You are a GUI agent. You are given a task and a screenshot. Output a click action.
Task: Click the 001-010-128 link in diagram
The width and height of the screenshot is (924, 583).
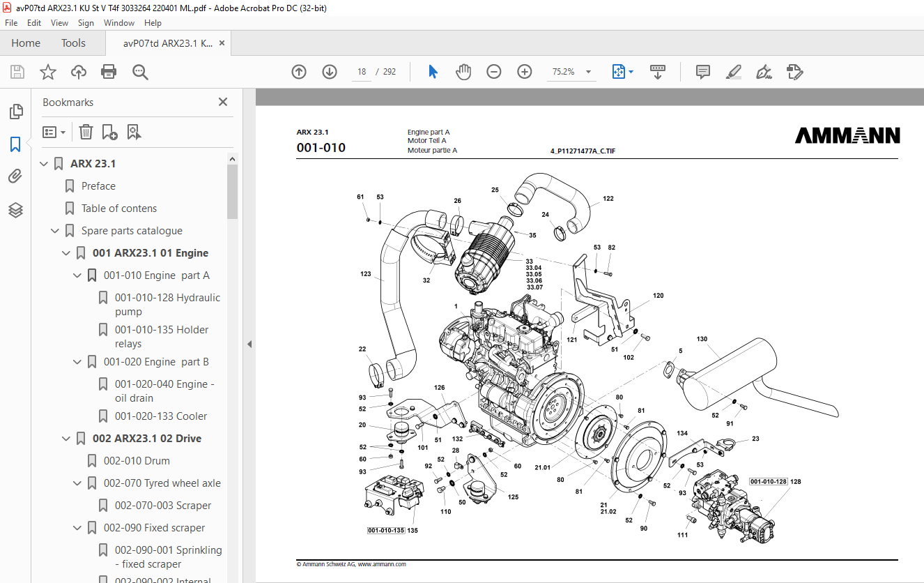coord(768,482)
